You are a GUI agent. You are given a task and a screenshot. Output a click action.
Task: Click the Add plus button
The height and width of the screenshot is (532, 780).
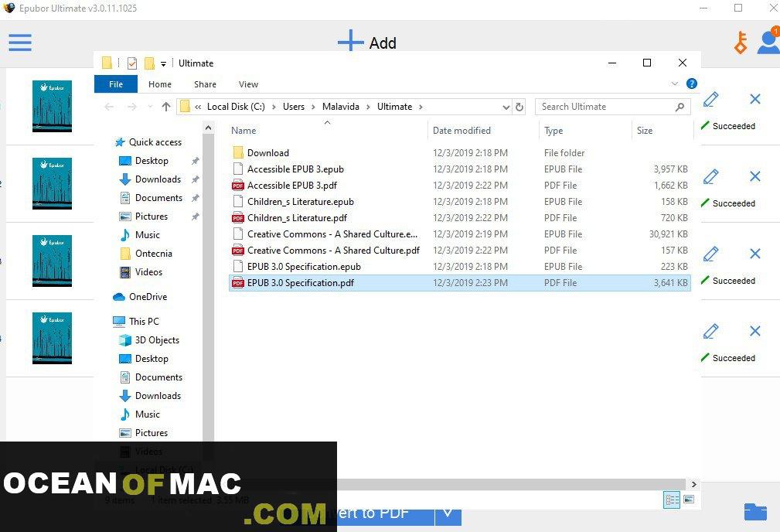[366, 42]
